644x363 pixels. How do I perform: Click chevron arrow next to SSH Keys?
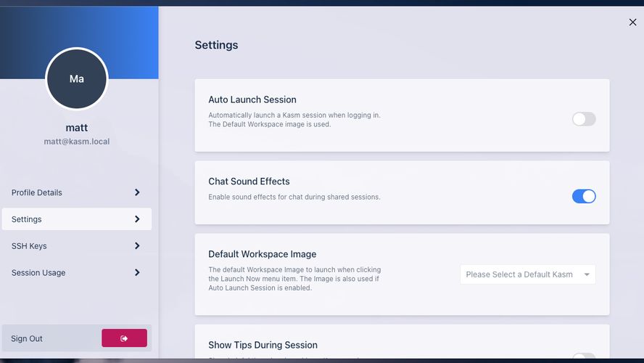coord(137,246)
